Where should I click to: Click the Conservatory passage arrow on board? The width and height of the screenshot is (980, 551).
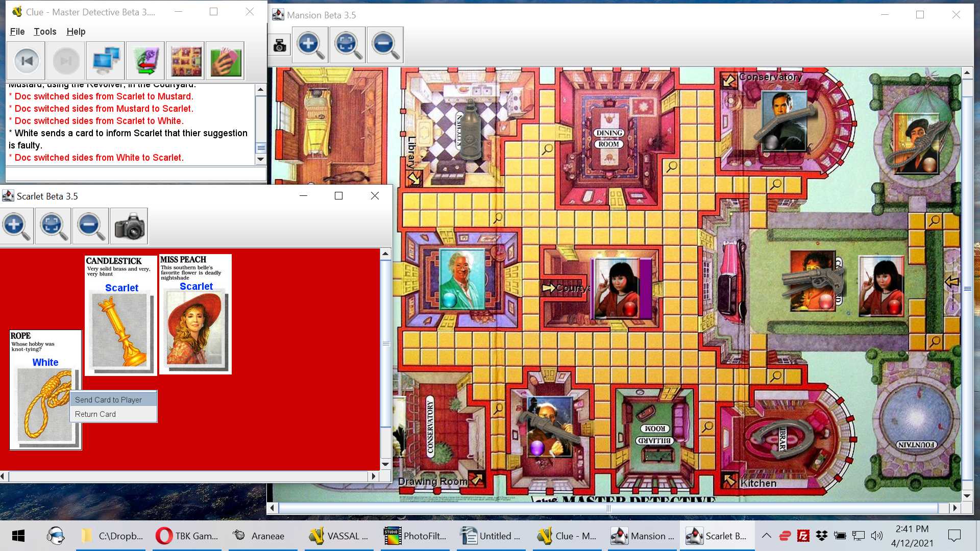point(729,80)
